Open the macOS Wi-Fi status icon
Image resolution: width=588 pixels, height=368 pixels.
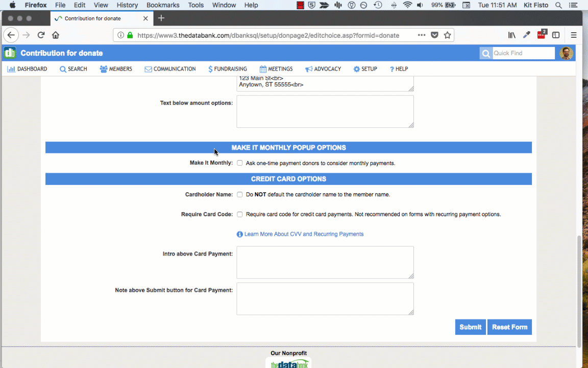tap(407, 5)
